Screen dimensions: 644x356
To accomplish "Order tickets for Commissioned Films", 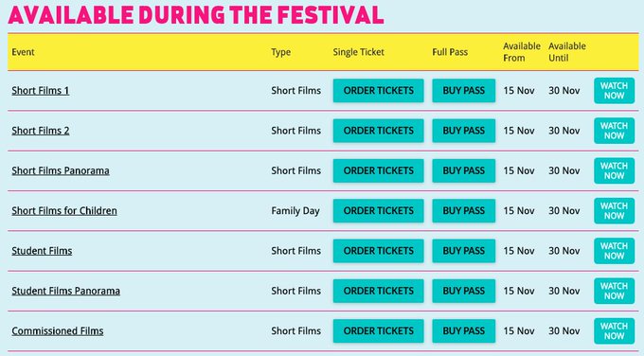I will pos(378,330).
